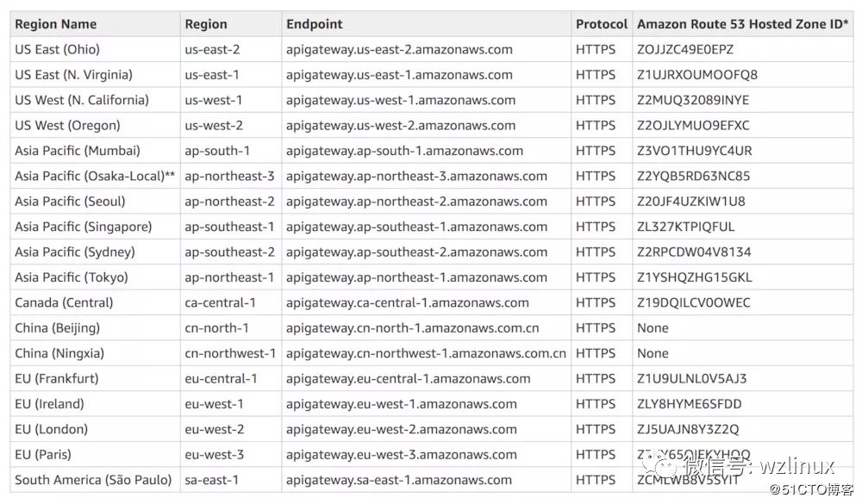Select the Asia Pacific (Singapore) row name
Viewport: 862px width, 504px height.
83,227
